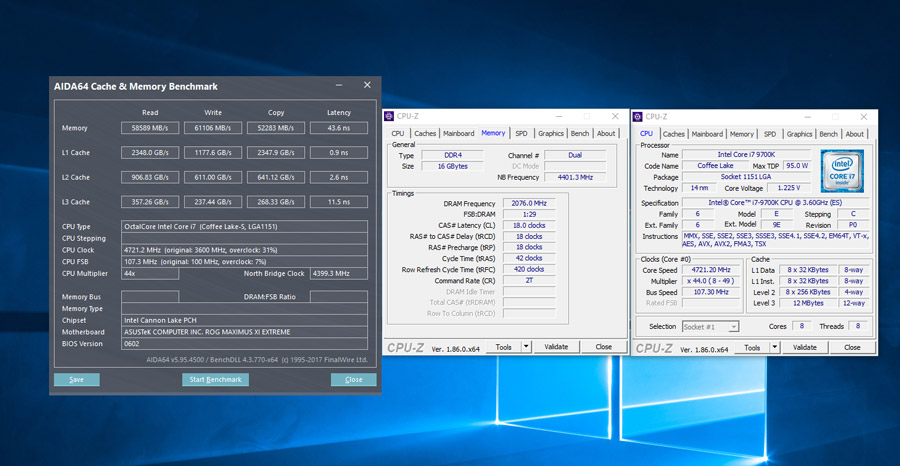The width and height of the screenshot is (900, 466).
Task: Open Caches tab in the processor CPU-Z window
Action: (674, 134)
